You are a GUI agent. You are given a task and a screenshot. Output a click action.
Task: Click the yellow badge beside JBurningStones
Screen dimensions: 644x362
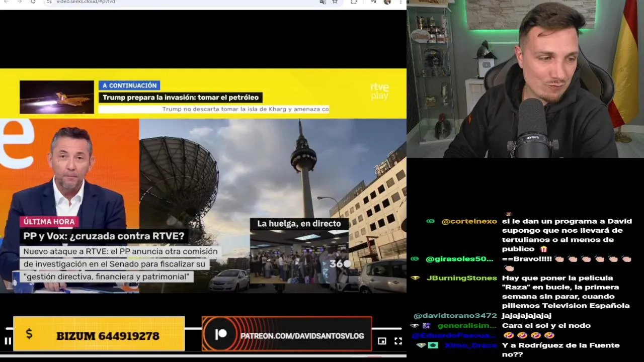[415, 278]
